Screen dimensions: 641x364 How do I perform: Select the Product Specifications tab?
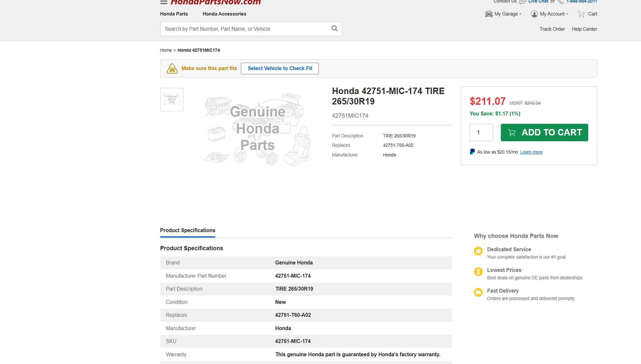point(188,231)
